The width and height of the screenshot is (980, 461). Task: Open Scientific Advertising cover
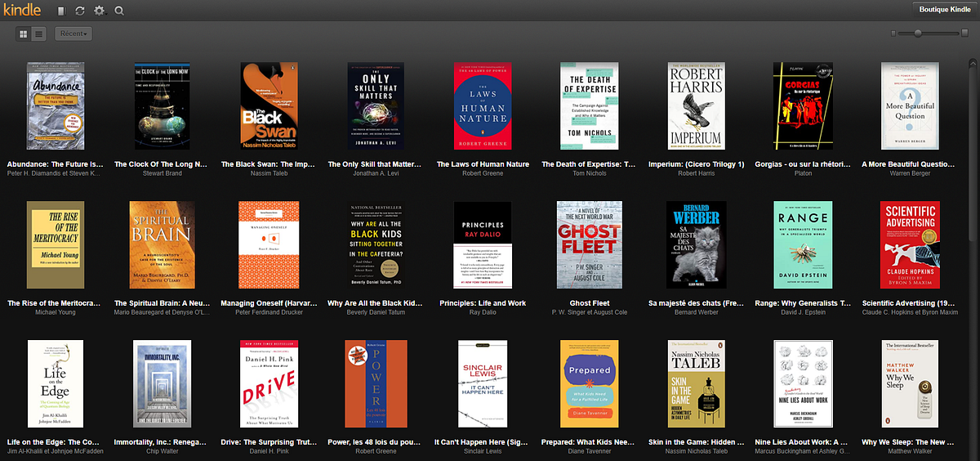coord(910,245)
